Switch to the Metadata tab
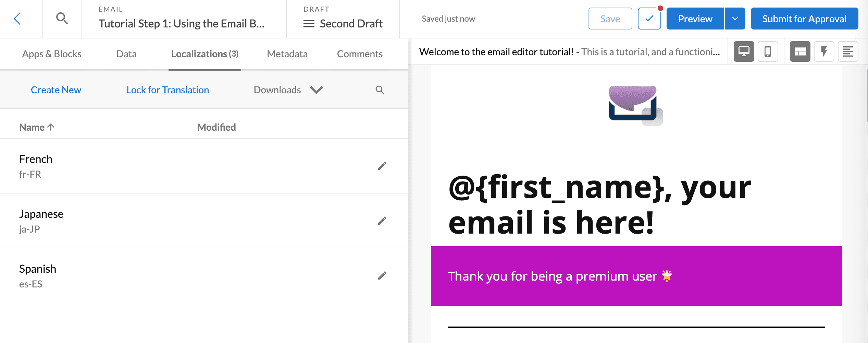The height and width of the screenshot is (343, 868). (x=287, y=54)
